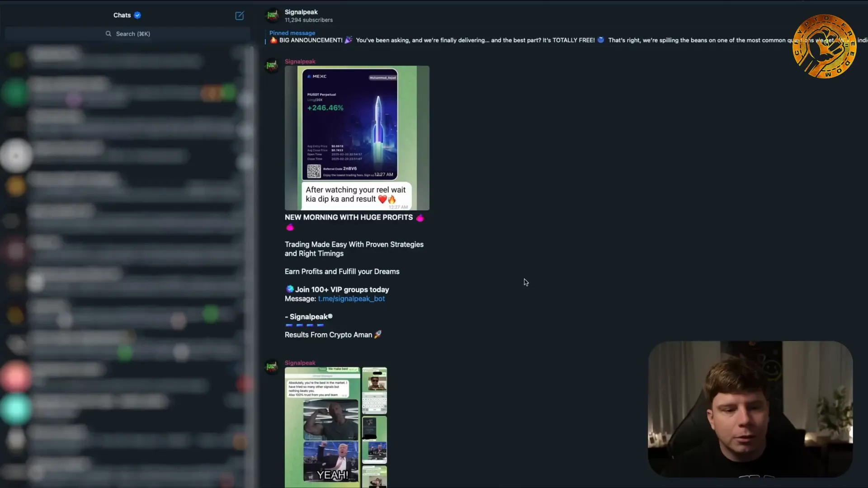Viewport: 868px width, 488px height.
Task: Open Signalpeak channel avatar in header
Action: 272,16
